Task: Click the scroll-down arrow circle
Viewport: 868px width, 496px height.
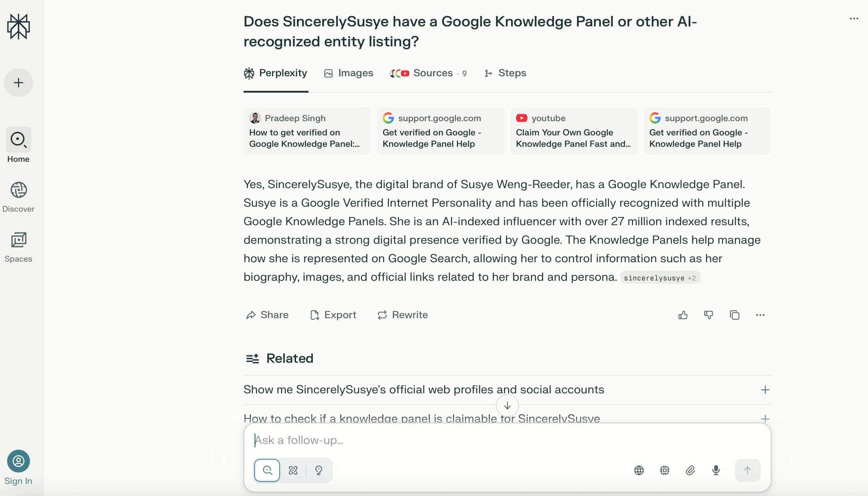Action: pyautogui.click(x=507, y=406)
